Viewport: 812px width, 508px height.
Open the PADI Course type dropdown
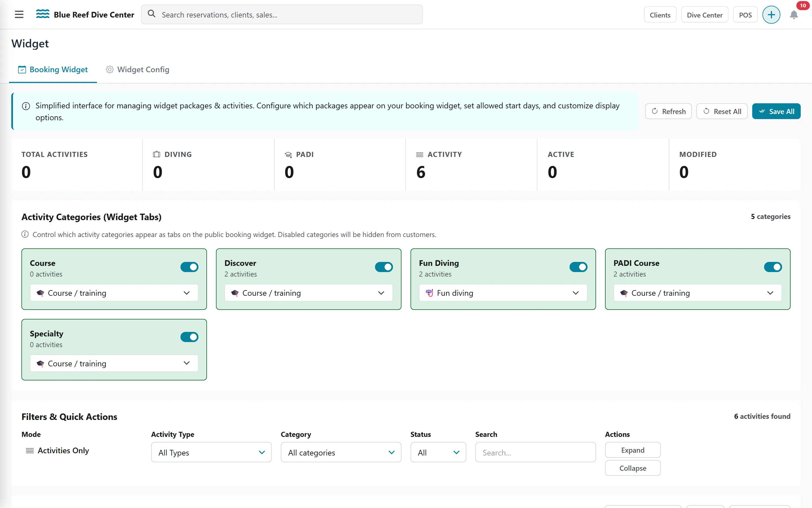pos(698,293)
